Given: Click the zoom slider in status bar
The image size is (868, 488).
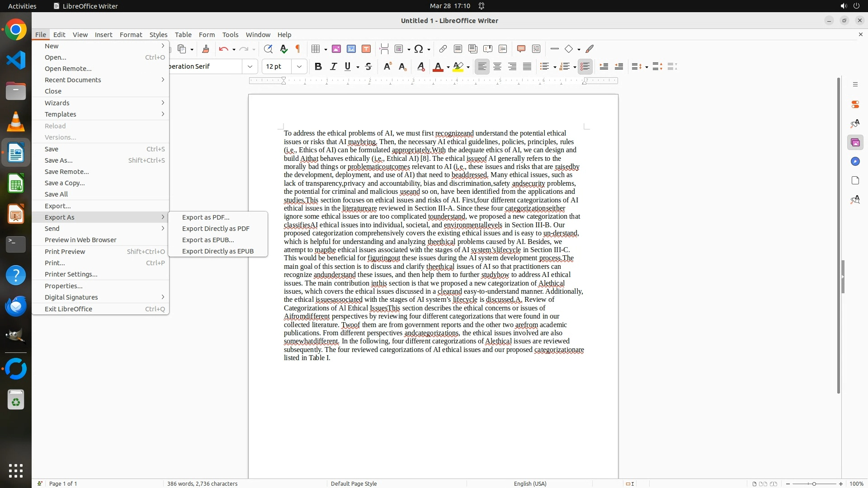Looking at the screenshot, I should click(814, 483).
